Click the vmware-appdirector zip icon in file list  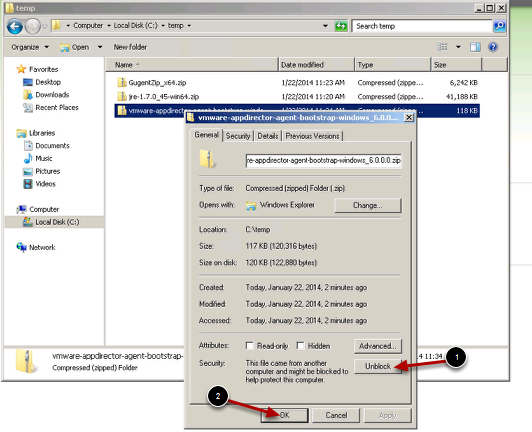tap(122, 111)
